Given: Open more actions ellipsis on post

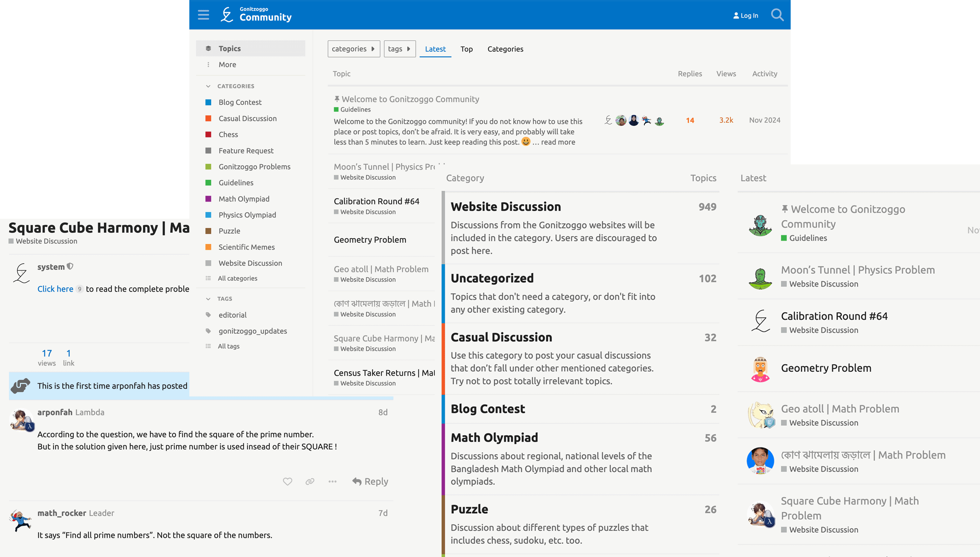Looking at the screenshot, I should 332,481.
